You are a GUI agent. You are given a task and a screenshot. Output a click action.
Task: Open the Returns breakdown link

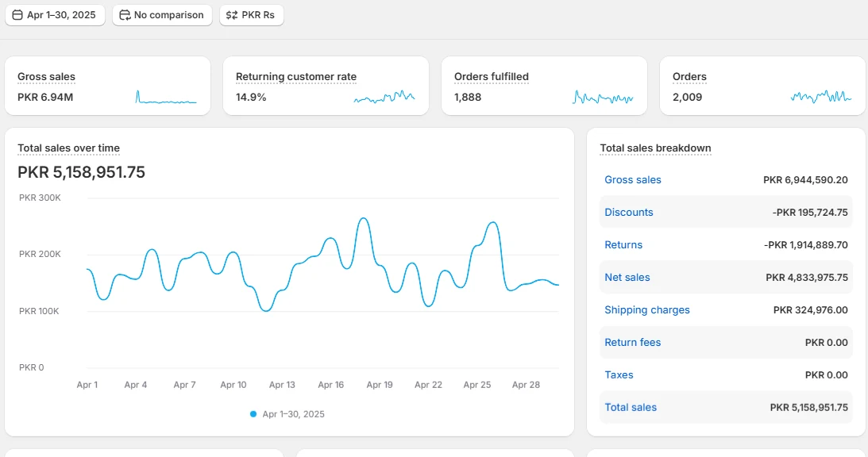[x=623, y=245]
